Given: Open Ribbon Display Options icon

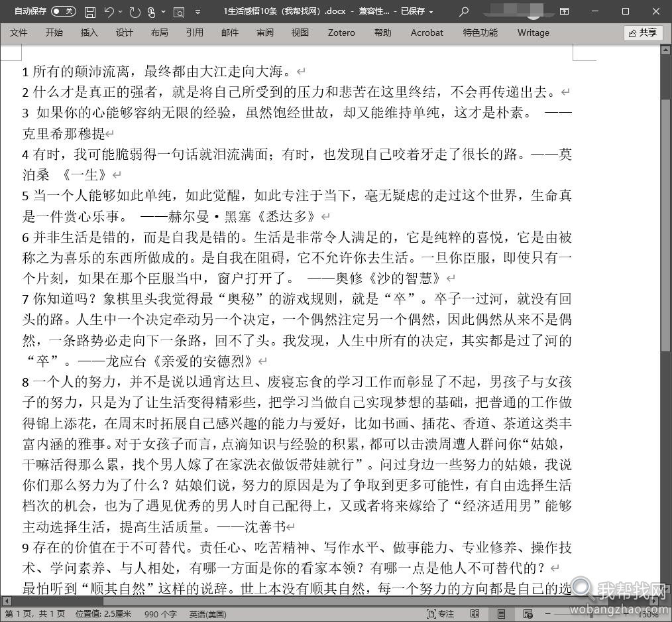Looking at the screenshot, I should point(565,11).
